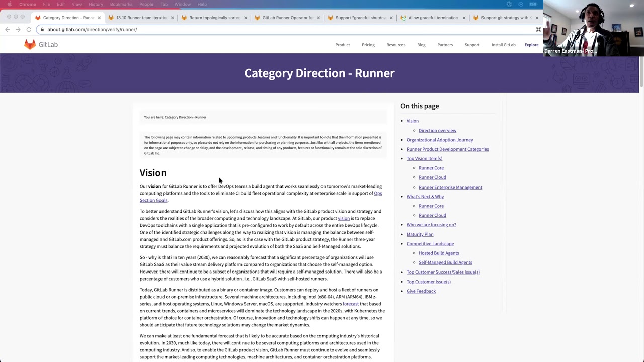Close the Return topologically sorted tab
Image resolution: width=644 pixels, height=362 pixels.
(245, 18)
